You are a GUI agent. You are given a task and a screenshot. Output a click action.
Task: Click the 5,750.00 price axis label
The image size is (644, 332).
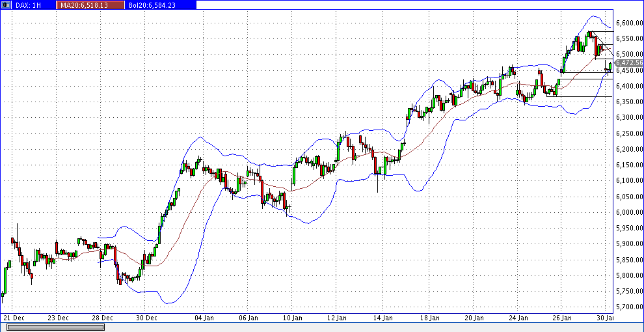(629, 292)
